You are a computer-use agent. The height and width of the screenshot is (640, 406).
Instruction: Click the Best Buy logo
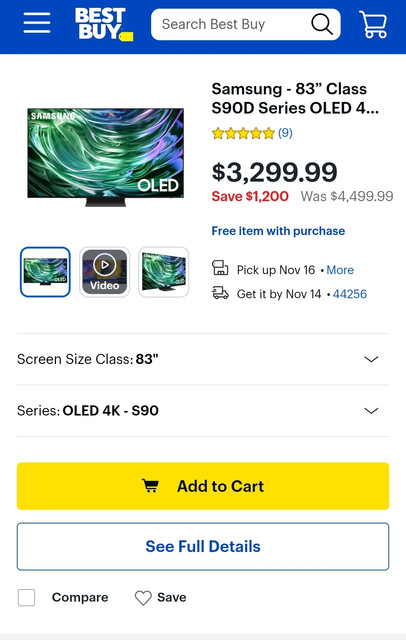tap(104, 24)
